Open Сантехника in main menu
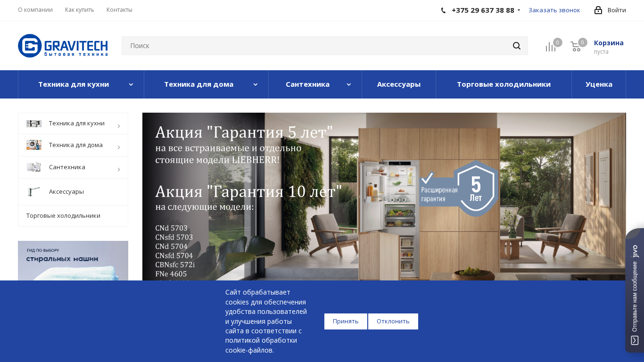The height and width of the screenshot is (362, 644). coord(307,84)
